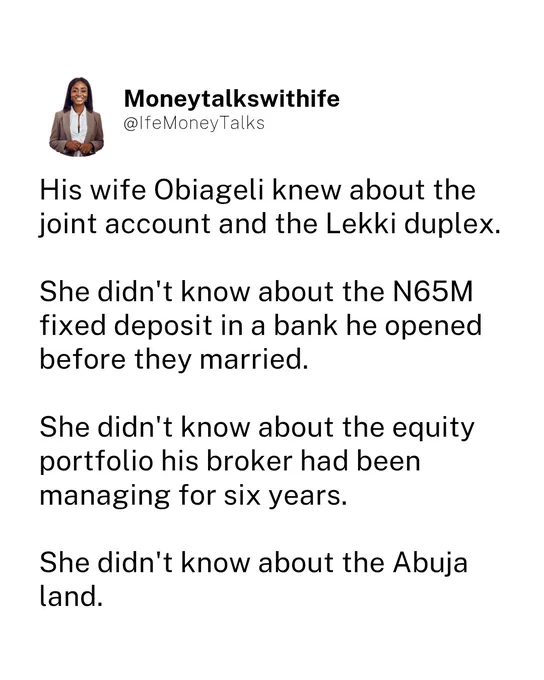This screenshot has height=680, width=544.
Task: Click the N65M amount
Action: point(433,291)
